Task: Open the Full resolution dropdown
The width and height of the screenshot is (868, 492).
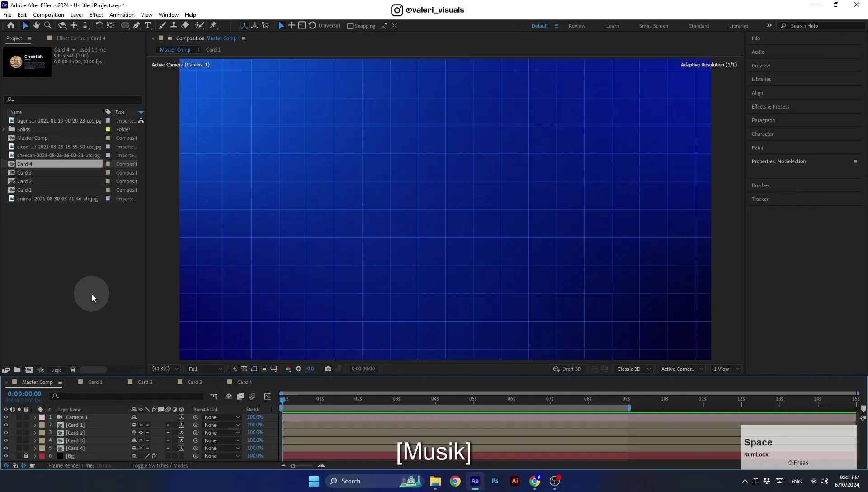Action: (x=205, y=369)
